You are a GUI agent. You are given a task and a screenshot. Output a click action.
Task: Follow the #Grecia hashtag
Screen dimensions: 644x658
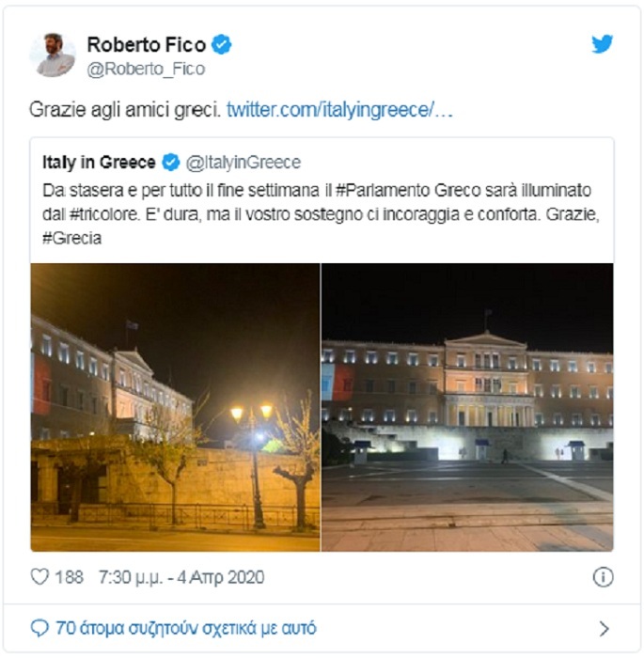[71, 239]
